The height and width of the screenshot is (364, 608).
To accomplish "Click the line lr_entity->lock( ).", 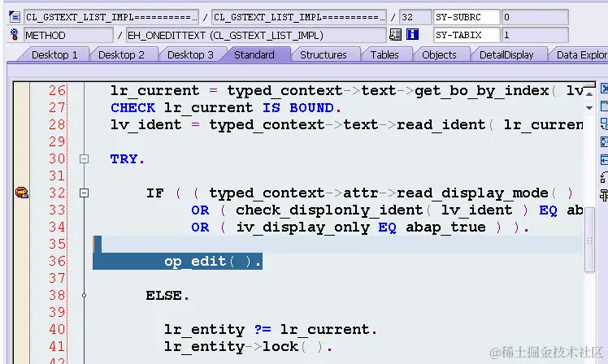I will (248, 347).
